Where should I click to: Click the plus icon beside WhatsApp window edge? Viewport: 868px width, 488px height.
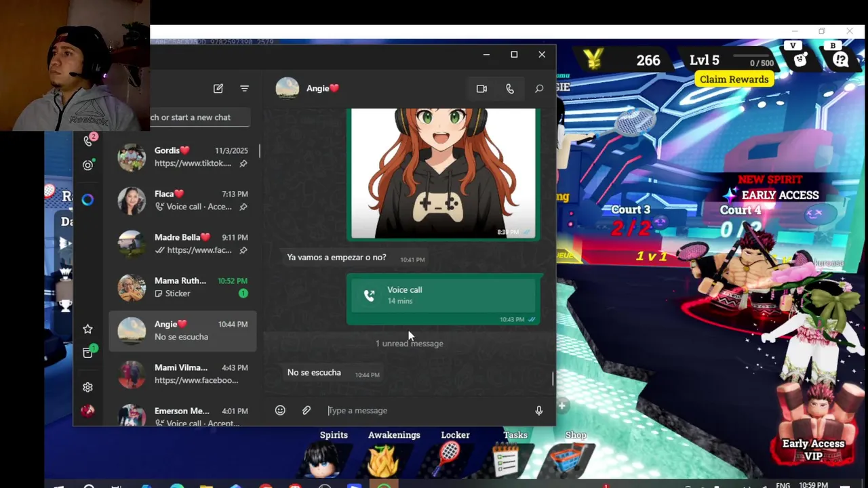561,406
